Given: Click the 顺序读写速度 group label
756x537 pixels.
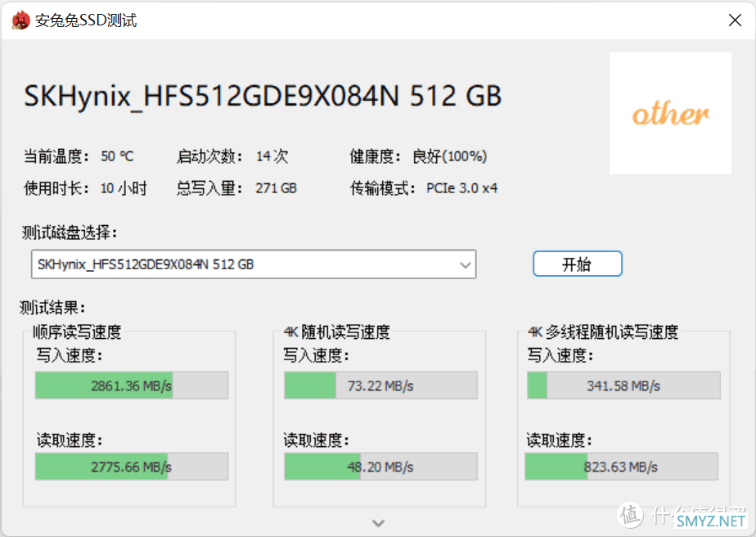Looking at the screenshot, I should (77, 332).
